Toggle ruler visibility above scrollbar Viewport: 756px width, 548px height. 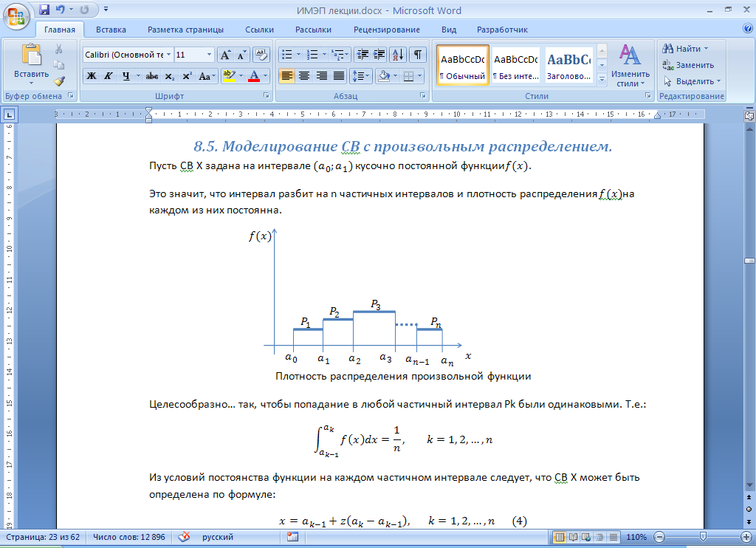click(x=749, y=115)
